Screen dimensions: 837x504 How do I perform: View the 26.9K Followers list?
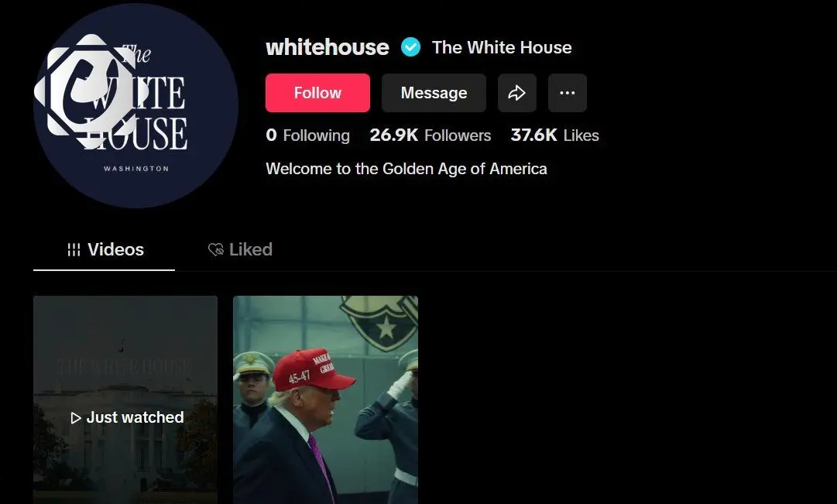point(431,135)
